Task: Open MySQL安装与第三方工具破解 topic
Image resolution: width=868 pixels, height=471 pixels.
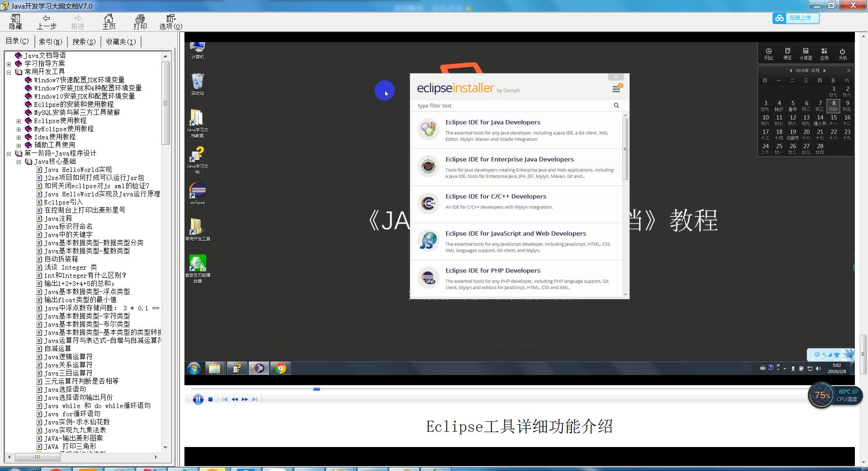Action: [x=77, y=112]
